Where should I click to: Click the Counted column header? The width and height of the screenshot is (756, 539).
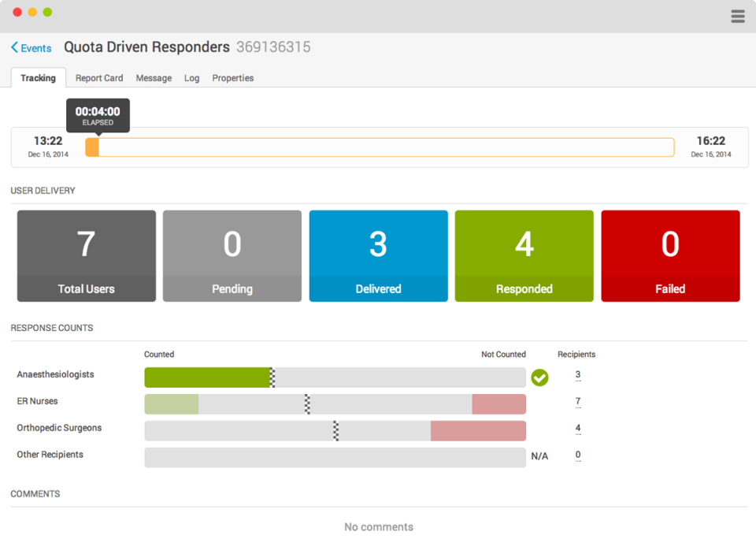[159, 354]
